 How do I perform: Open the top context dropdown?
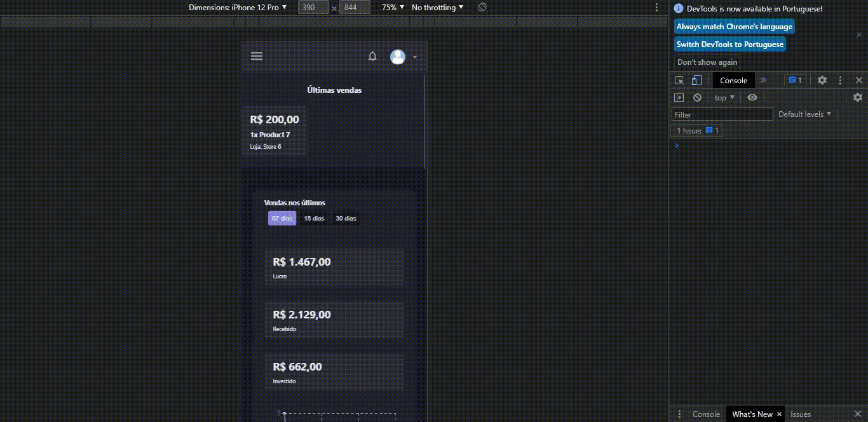coord(724,98)
